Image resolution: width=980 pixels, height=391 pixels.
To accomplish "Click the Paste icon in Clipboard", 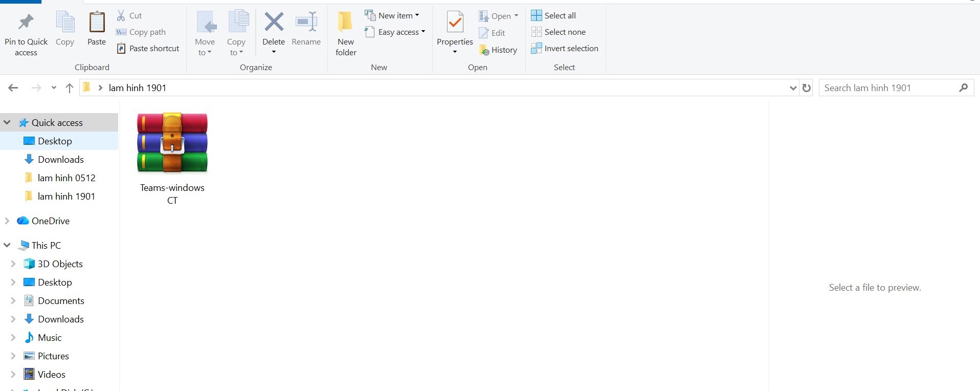I will 97,23.
